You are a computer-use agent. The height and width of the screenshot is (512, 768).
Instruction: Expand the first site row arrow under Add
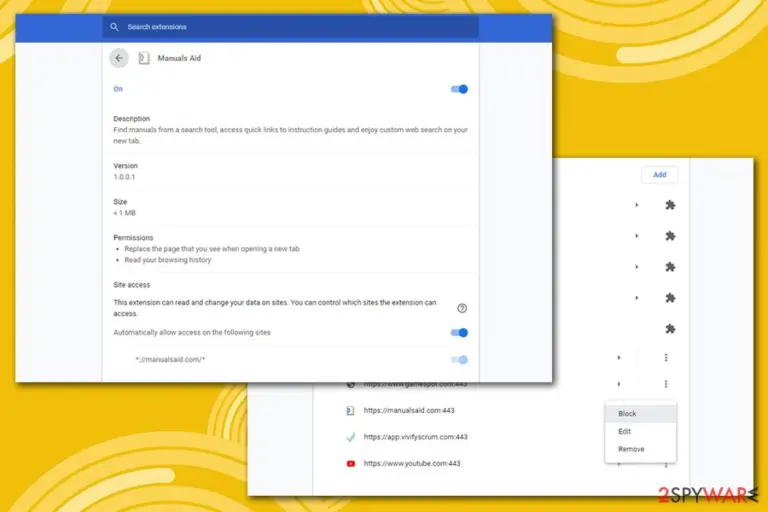click(x=636, y=205)
